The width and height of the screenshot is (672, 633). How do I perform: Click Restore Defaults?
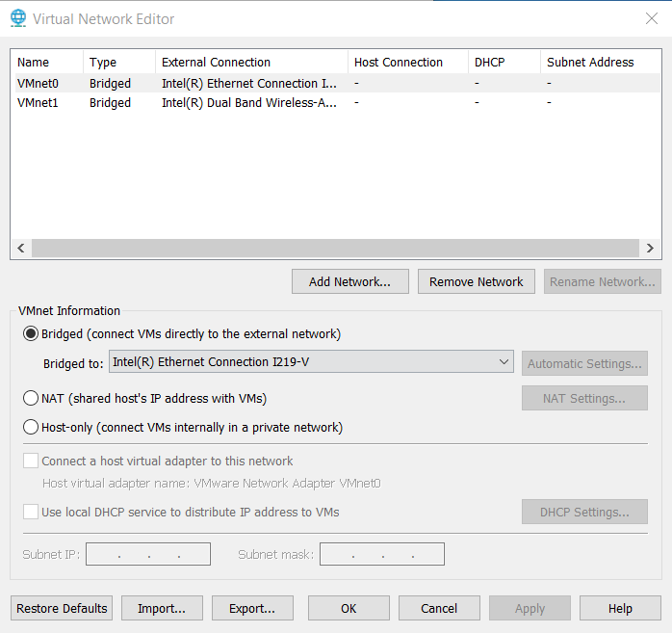pyautogui.click(x=62, y=608)
